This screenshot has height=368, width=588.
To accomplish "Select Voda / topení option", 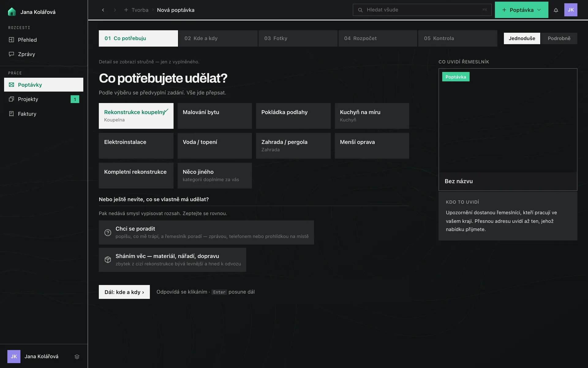I will [215, 146].
